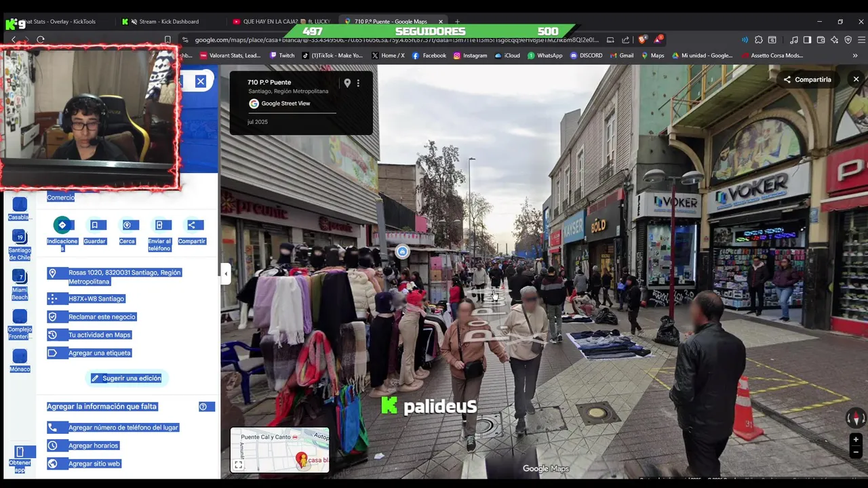Open the Instagram bookmark
This screenshot has height=488, width=868.
pos(470,56)
